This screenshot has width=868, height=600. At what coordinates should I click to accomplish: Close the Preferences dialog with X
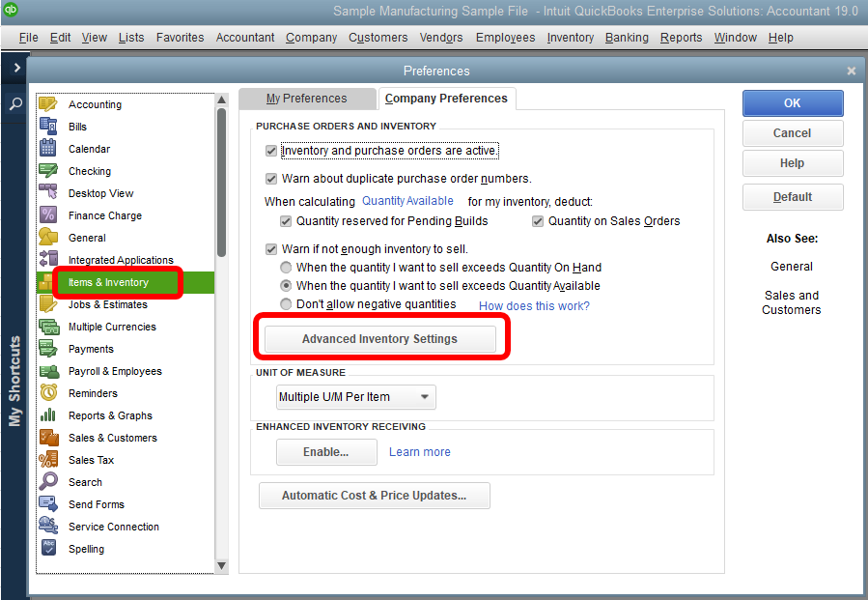852,71
